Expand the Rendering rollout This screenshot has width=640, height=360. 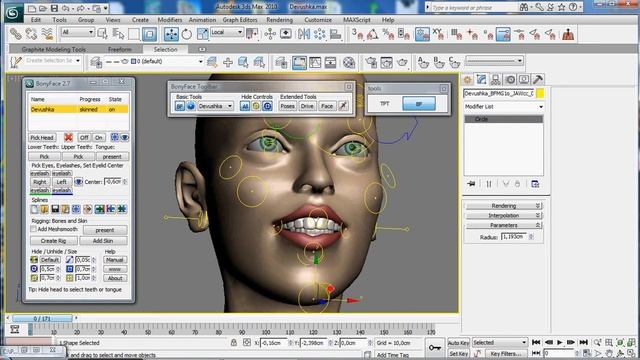[x=504, y=206]
